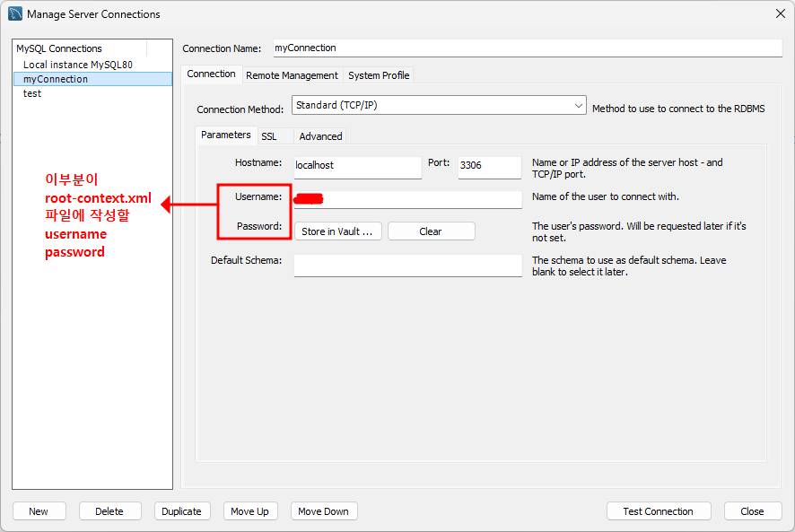Click the 'Connection Name:' label
795x532 pixels.
[222, 48]
